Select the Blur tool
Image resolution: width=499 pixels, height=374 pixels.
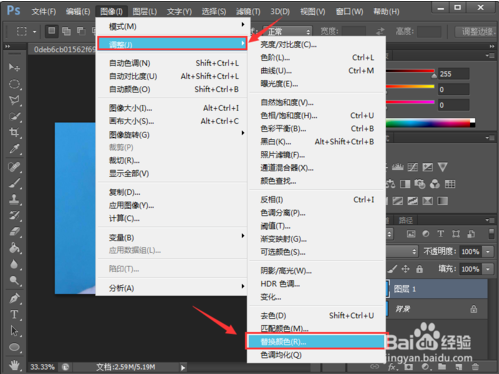pyautogui.click(x=14, y=264)
